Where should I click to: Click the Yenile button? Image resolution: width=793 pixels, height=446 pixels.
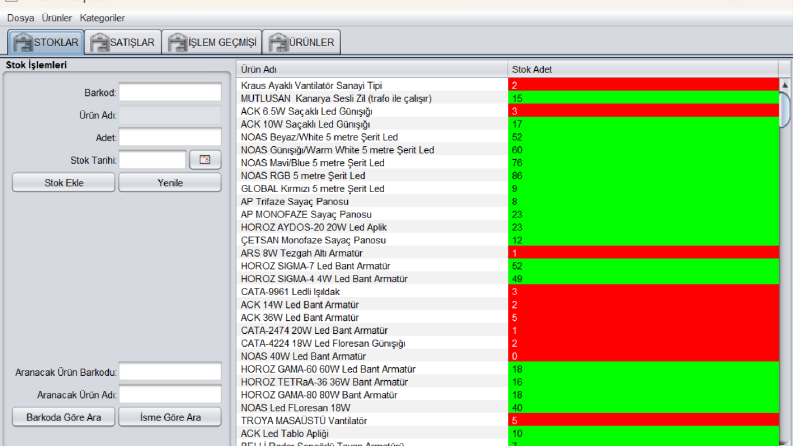coord(170,183)
